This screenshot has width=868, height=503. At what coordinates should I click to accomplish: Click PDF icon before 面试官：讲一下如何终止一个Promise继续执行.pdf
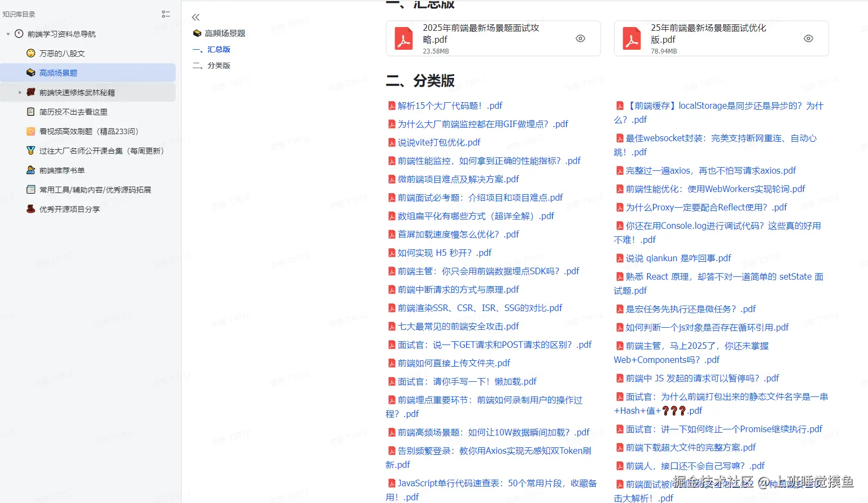pos(620,429)
